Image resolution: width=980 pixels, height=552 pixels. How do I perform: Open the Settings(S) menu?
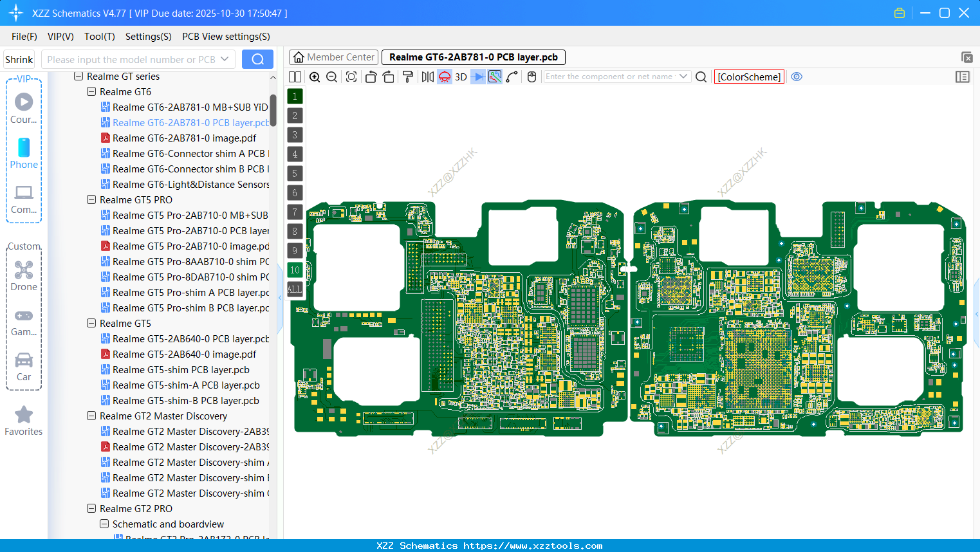tap(149, 37)
